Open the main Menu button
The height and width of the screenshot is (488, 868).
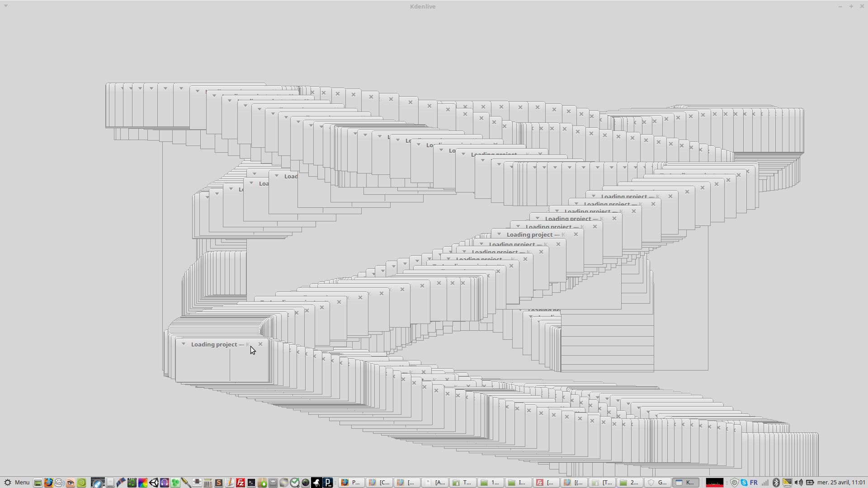[x=17, y=483]
